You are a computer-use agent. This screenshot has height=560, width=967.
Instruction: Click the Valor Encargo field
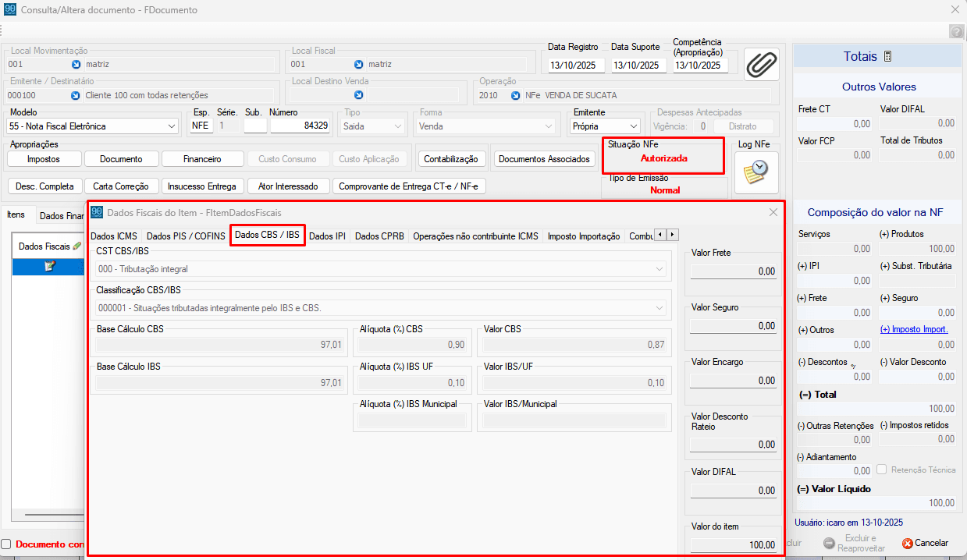tap(734, 381)
